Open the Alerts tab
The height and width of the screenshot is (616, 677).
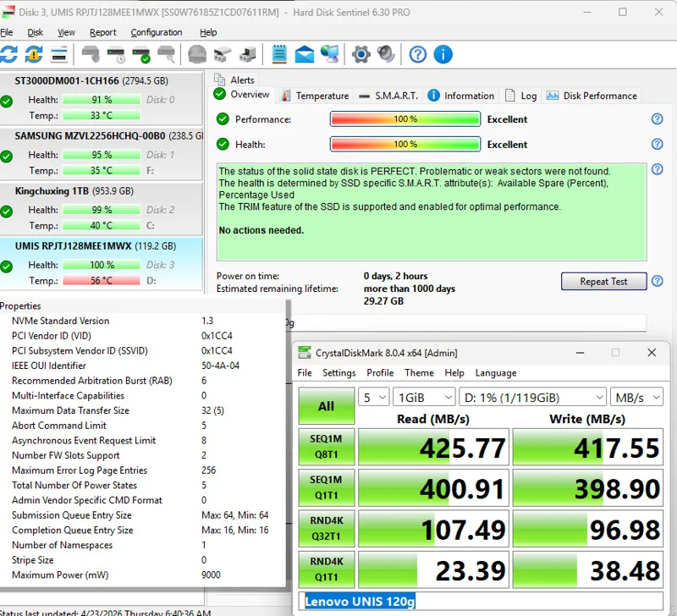(234, 80)
